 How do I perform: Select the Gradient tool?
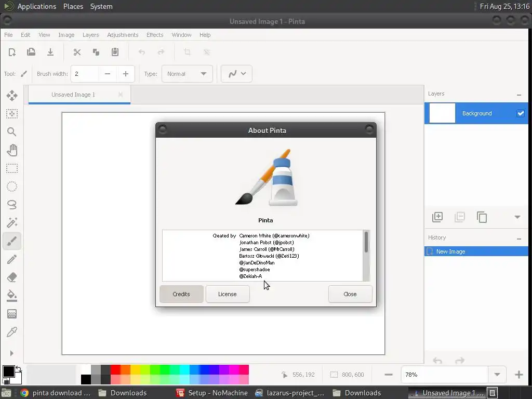pyautogui.click(x=12, y=314)
